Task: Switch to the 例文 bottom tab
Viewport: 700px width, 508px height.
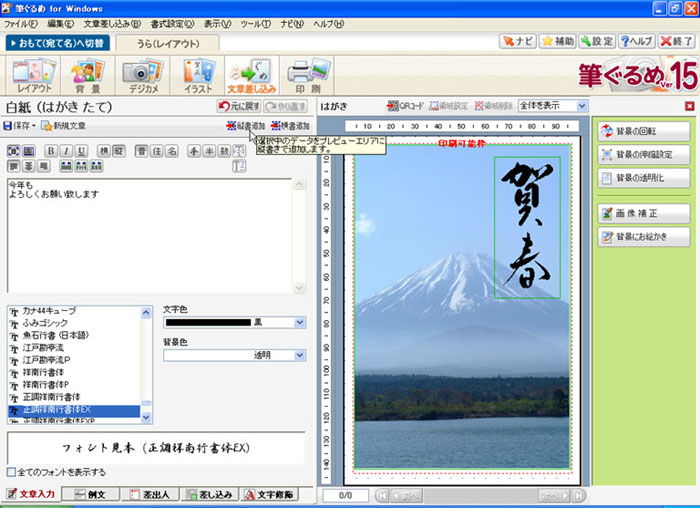Action: pyautogui.click(x=91, y=494)
